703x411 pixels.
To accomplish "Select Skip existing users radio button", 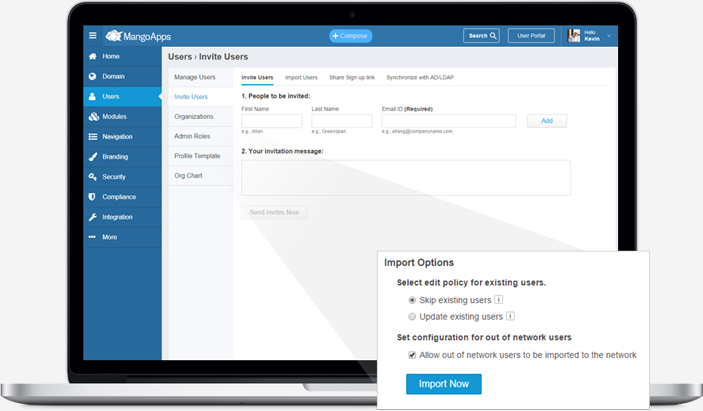I will coord(412,300).
